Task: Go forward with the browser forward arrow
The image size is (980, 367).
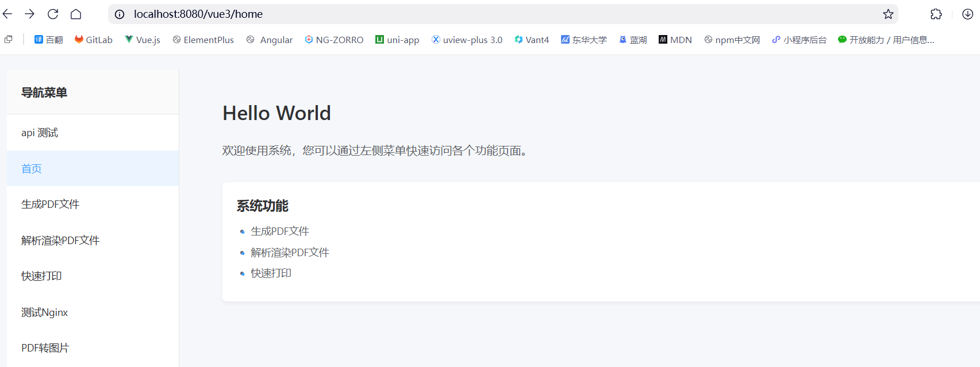Action: (30, 14)
